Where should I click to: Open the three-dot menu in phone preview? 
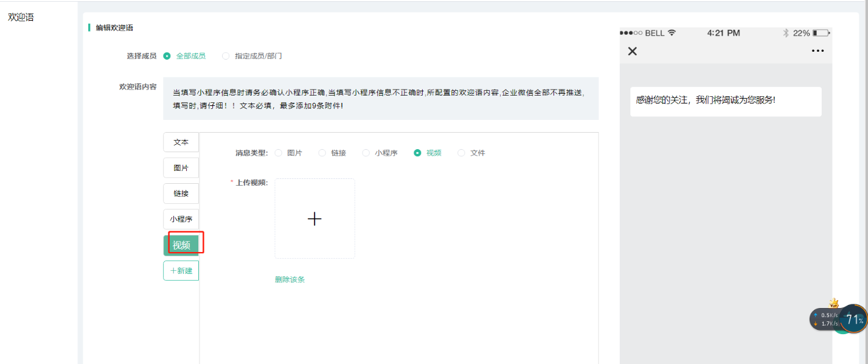click(818, 51)
